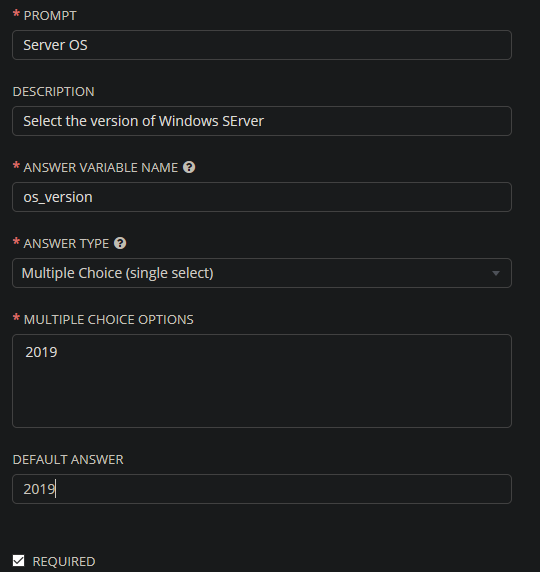Viewport: 540px width, 572px height.
Task: Focus the Default Answer input field
Action: 262,489
